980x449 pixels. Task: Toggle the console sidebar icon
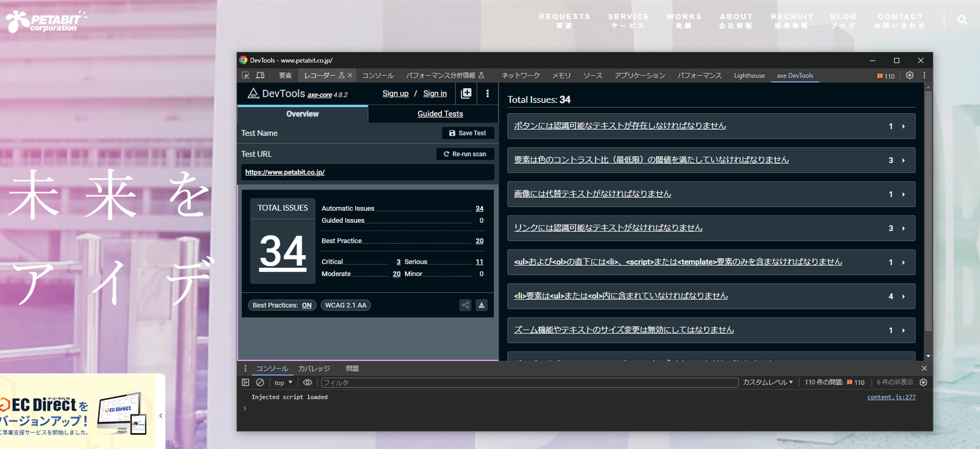pos(245,383)
